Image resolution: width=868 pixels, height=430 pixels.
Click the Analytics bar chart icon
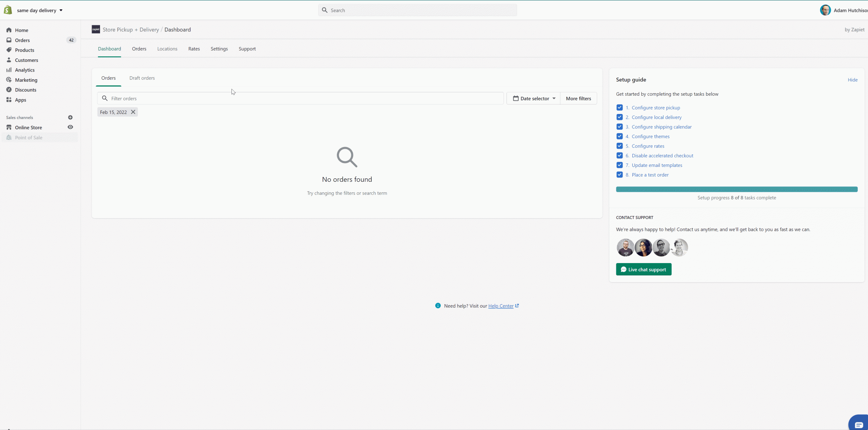[x=9, y=70]
